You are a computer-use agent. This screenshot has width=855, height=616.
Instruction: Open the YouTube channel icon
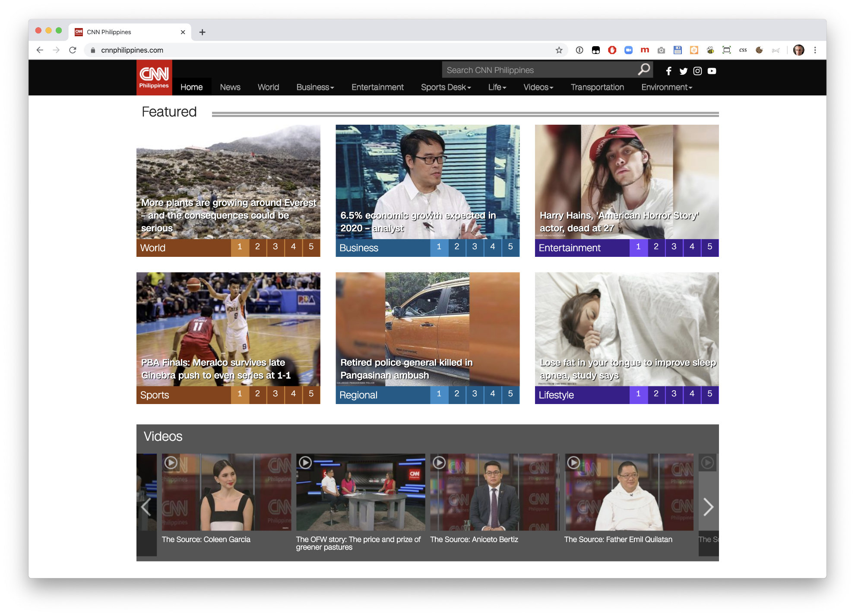tap(712, 71)
